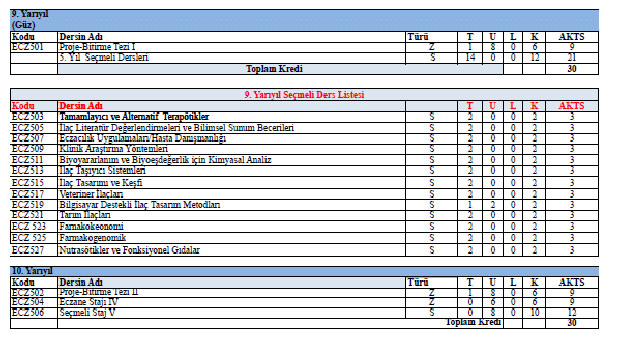Viewport: 619px width, 364px height.
Task: Click 'Klinik Araştırma Yöntemleri' course name
Action: (113, 149)
